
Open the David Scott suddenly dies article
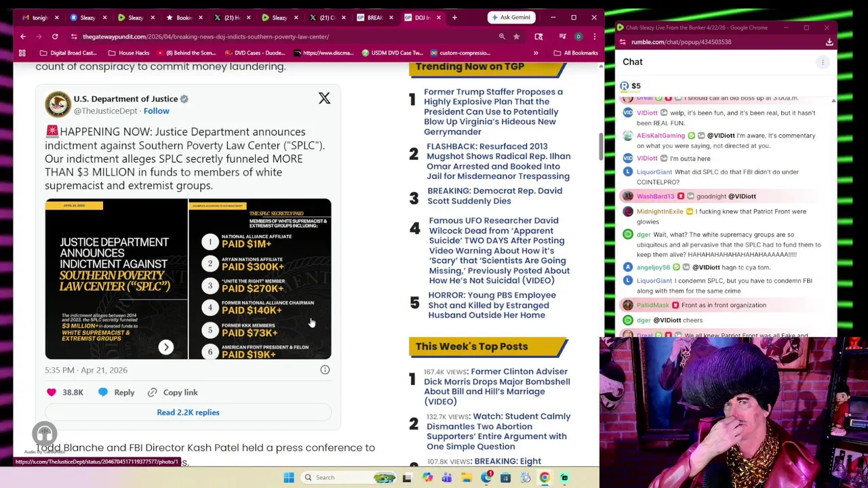click(495, 196)
